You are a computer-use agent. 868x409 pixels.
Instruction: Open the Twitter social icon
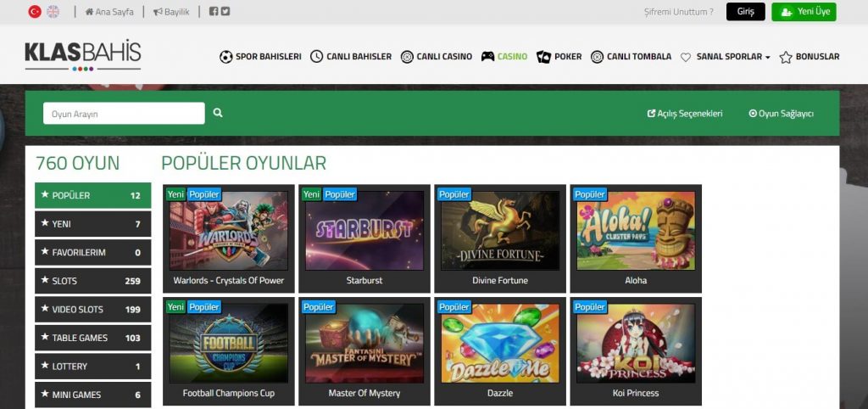(x=225, y=11)
